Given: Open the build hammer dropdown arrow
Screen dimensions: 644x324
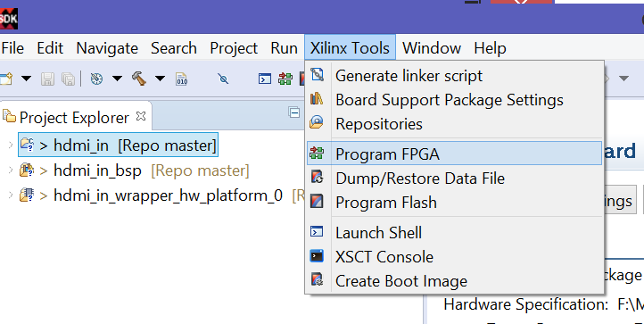Looking at the screenshot, I should click(161, 79).
